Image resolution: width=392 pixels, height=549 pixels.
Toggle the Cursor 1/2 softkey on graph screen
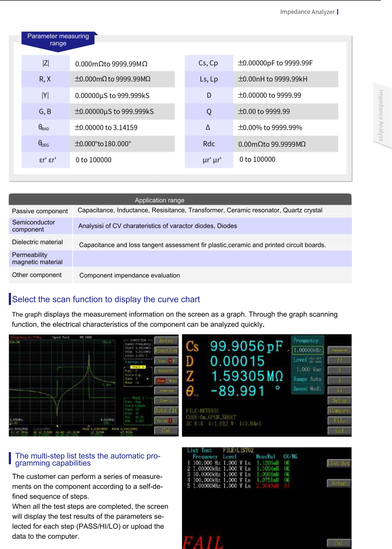pyautogui.click(x=166, y=420)
